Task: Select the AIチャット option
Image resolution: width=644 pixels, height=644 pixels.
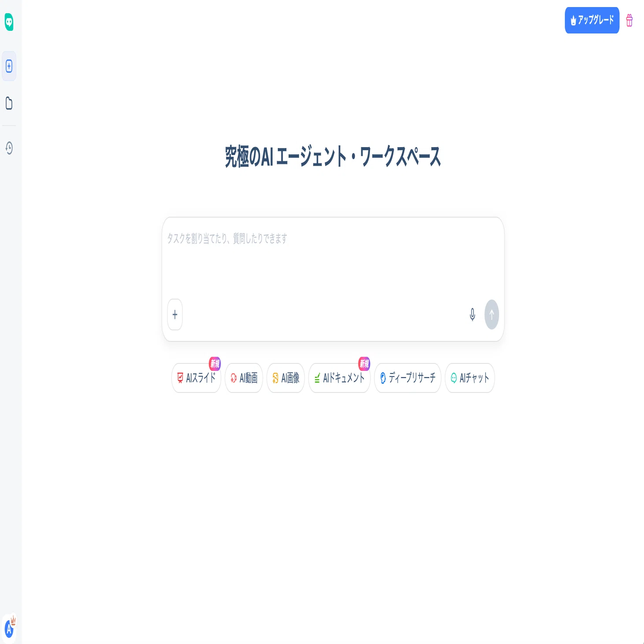Action: click(470, 378)
